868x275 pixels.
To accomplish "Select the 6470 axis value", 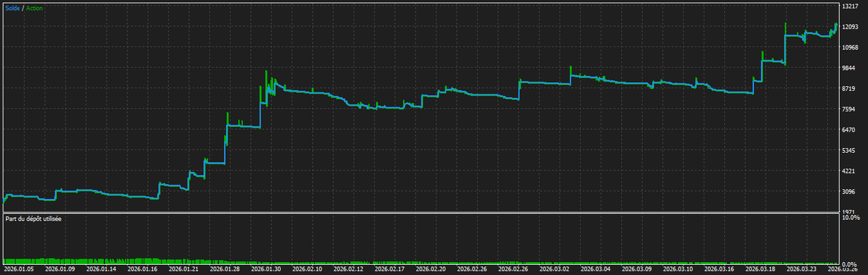I will pos(850,130).
